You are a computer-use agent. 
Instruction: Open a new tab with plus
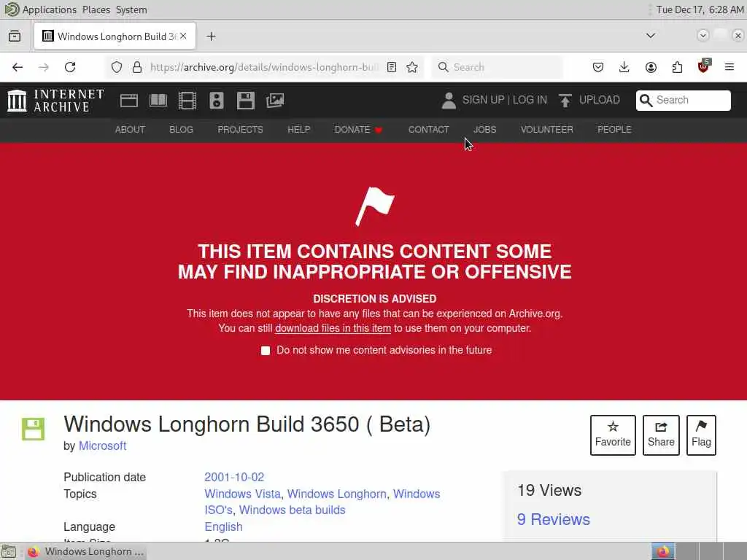211,36
